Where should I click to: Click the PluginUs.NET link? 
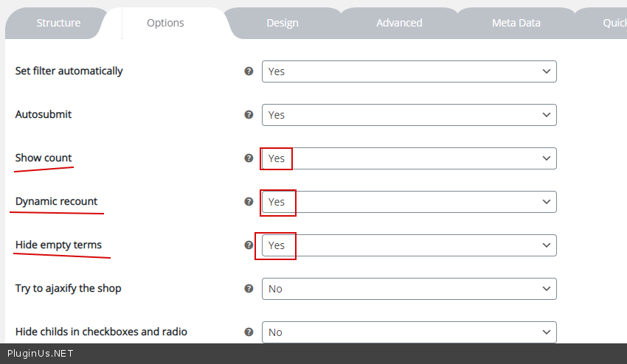(x=41, y=354)
